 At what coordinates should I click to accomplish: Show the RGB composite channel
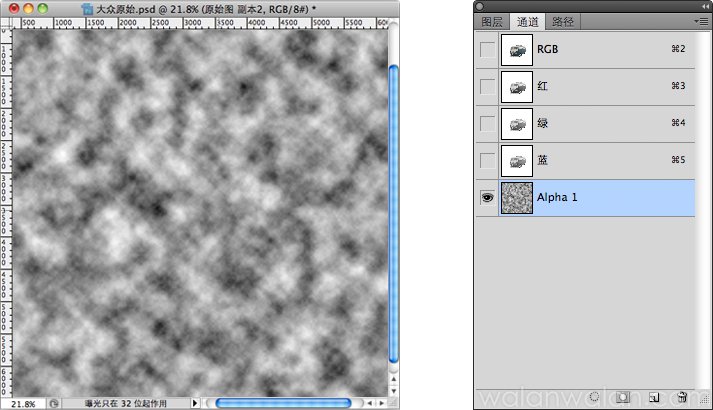(487, 50)
